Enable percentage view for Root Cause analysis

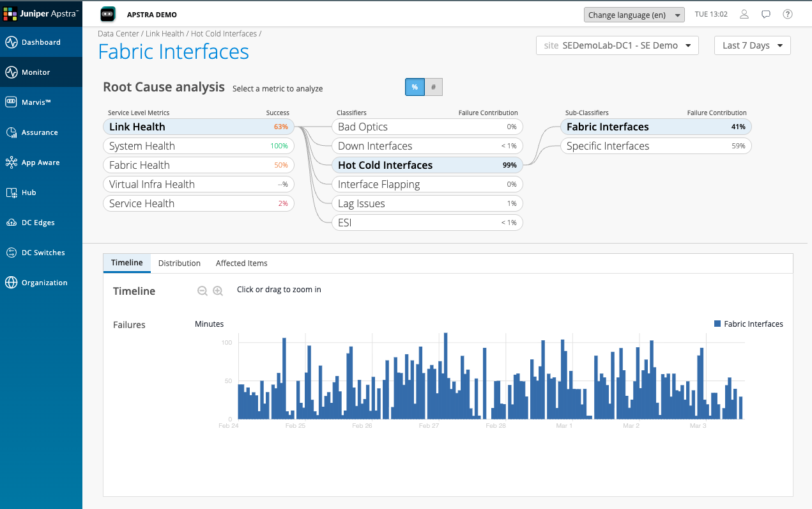pyautogui.click(x=415, y=87)
